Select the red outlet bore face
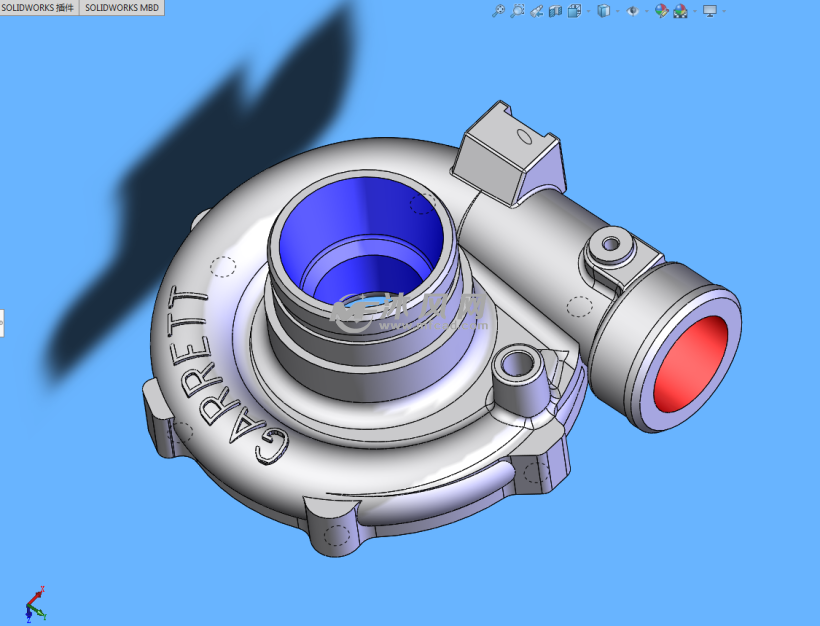 tap(689, 364)
